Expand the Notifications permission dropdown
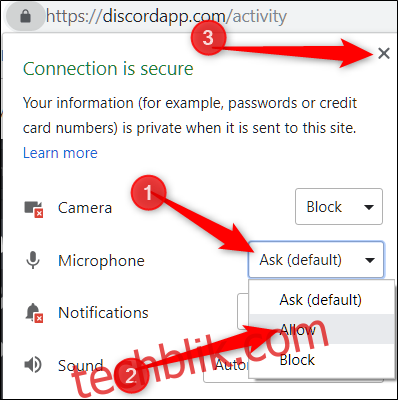 pos(243,312)
